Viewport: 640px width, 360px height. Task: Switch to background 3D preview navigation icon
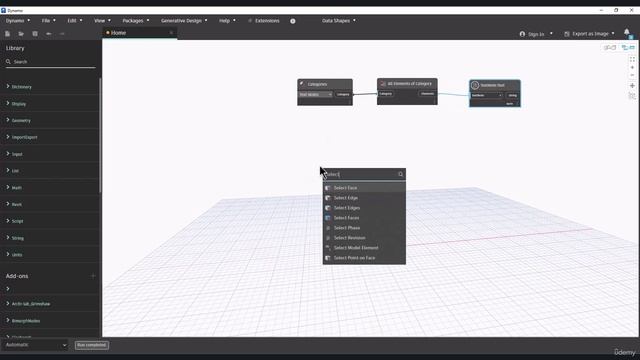[x=610, y=48]
